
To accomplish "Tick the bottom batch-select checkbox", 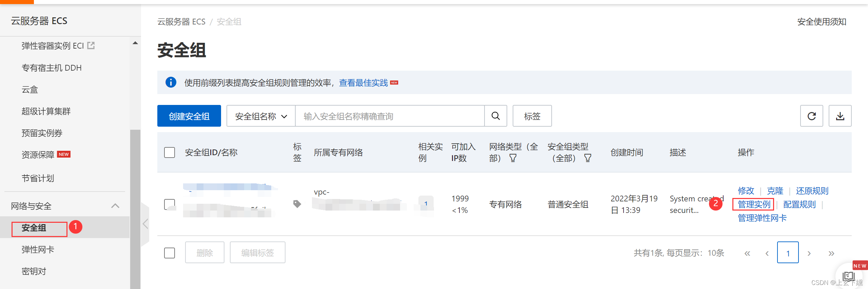I will (x=170, y=253).
